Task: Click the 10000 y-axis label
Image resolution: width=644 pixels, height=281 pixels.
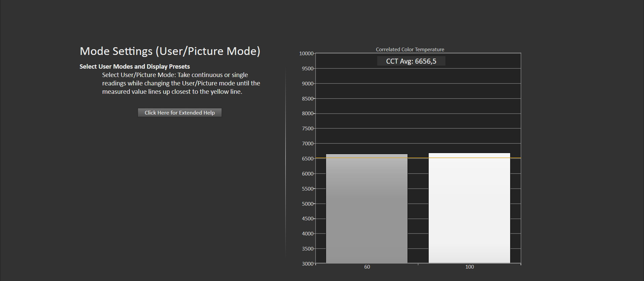Action: [x=306, y=54]
